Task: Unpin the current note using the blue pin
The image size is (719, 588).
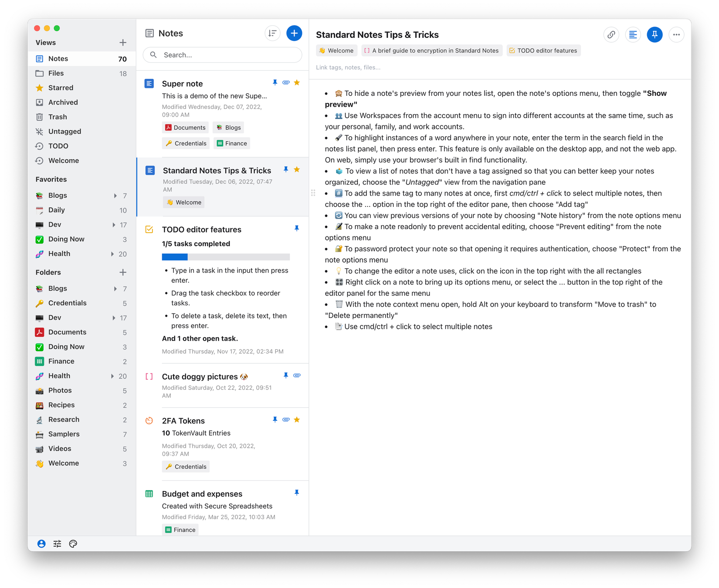Action: (655, 34)
